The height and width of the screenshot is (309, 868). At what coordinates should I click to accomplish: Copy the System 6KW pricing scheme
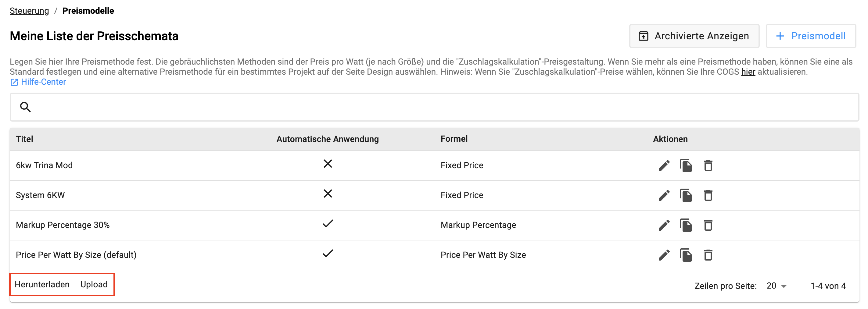coord(686,195)
